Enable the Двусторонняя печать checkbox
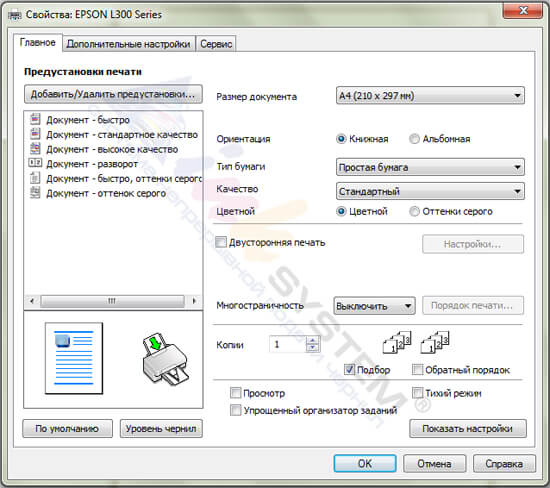This screenshot has width=550, height=488. coord(221,242)
